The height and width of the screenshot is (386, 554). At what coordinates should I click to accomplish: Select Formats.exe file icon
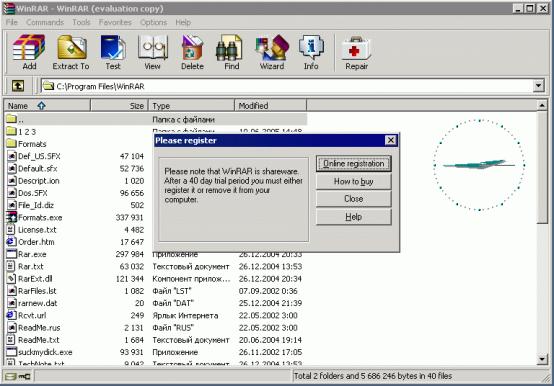click(x=12, y=218)
